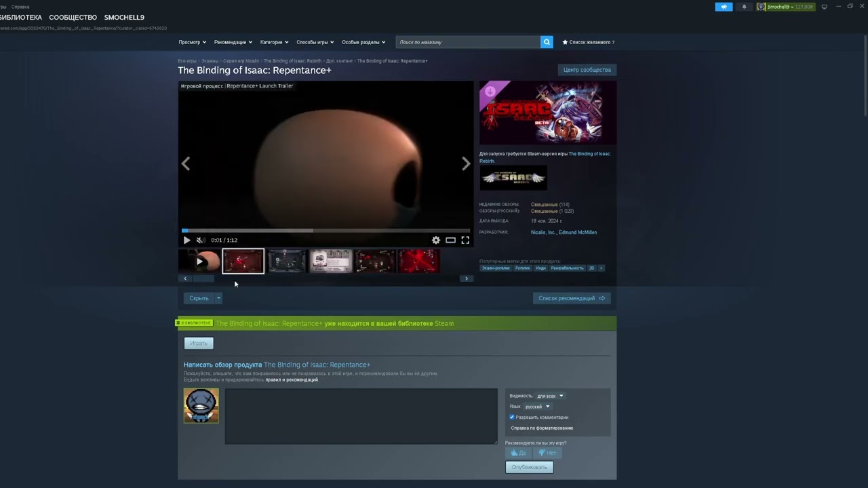
Task: Click the Скрыть button
Action: click(199, 298)
